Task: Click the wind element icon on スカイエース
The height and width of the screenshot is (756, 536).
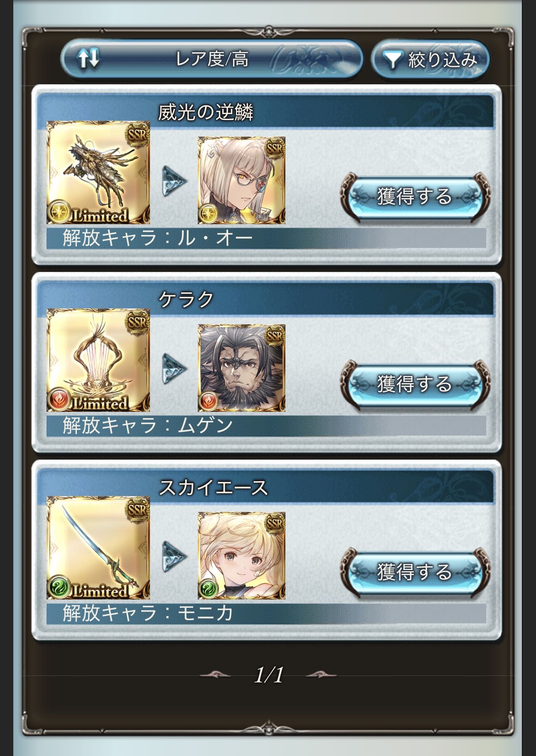Action: pos(59,587)
